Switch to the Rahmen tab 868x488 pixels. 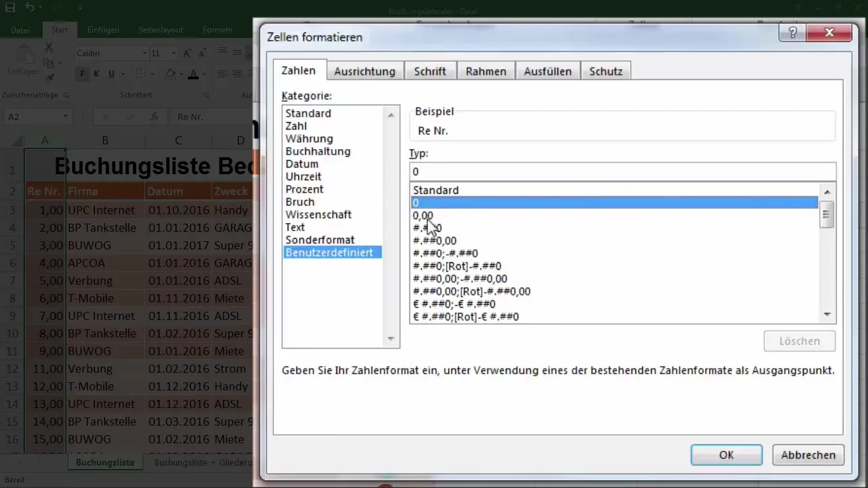point(486,71)
